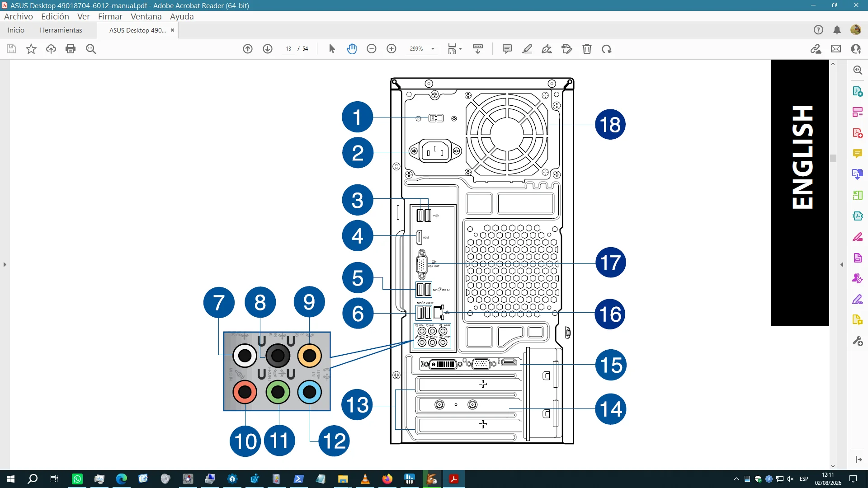Image resolution: width=868 pixels, height=488 pixels.
Task: Open the Archivo menu
Action: pos(19,16)
